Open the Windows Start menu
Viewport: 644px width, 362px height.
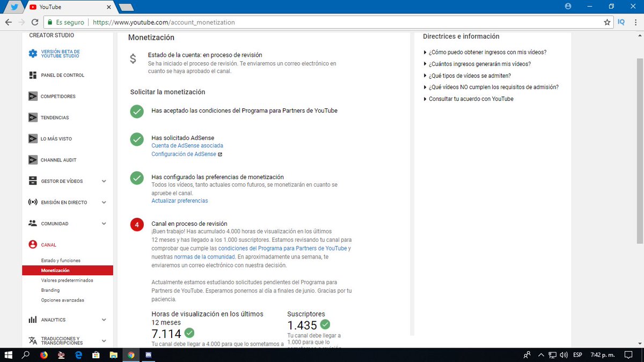point(8,355)
